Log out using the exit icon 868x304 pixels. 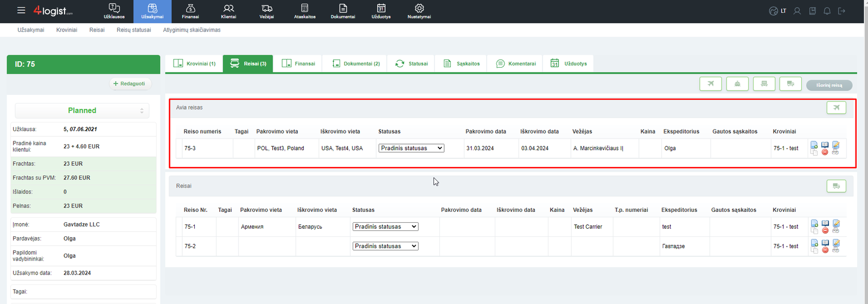pos(841,11)
